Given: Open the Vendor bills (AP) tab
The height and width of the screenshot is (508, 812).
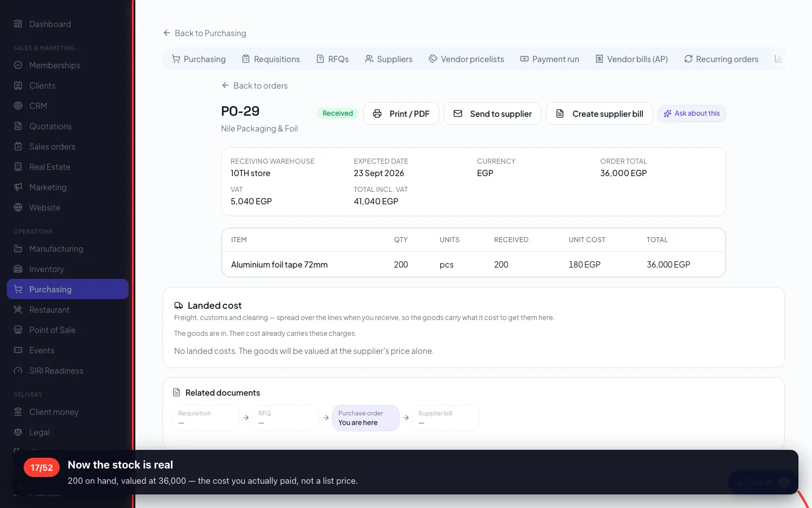Looking at the screenshot, I should (x=632, y=59).
